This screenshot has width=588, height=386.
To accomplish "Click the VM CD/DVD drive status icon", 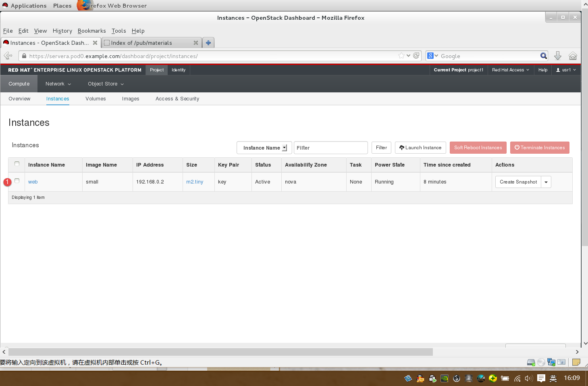I will (x=541, y=362).
